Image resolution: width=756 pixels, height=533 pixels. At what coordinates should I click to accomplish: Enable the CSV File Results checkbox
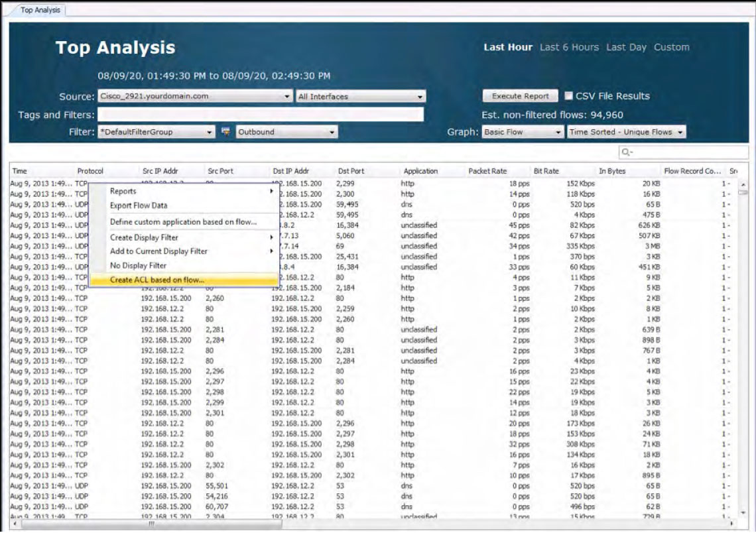click(x=568, y=96)
